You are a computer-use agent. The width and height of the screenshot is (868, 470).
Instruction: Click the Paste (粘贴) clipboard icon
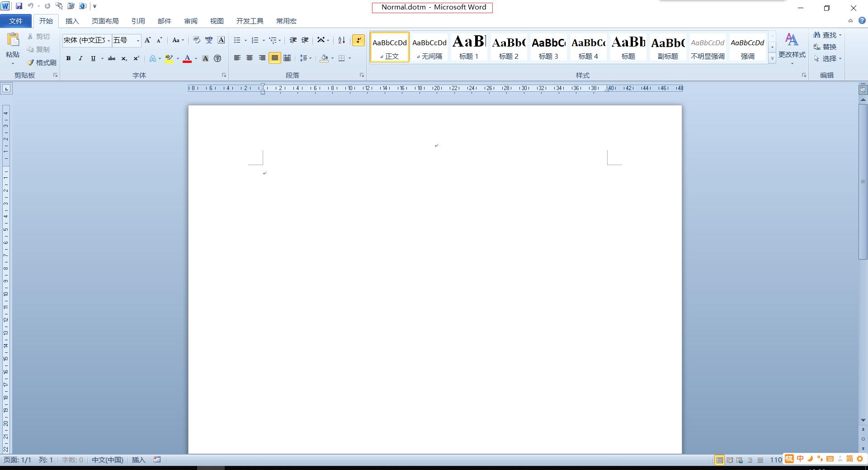click(x=13, y=40)
